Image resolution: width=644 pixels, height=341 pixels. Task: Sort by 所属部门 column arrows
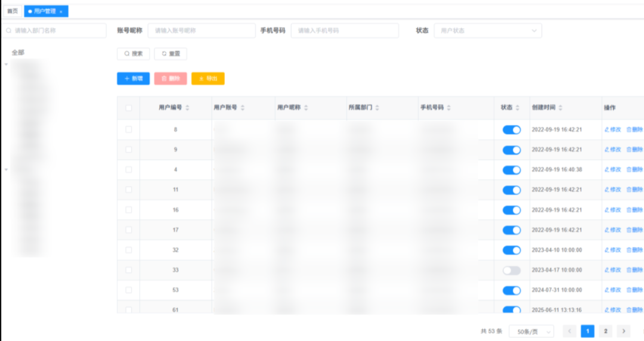click(x=377, y=108)
